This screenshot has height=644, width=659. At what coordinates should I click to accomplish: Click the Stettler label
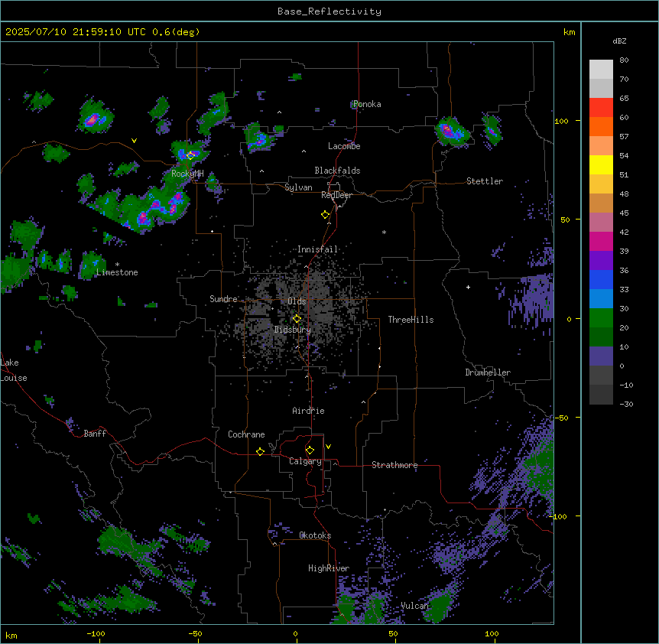pos(485,181)
